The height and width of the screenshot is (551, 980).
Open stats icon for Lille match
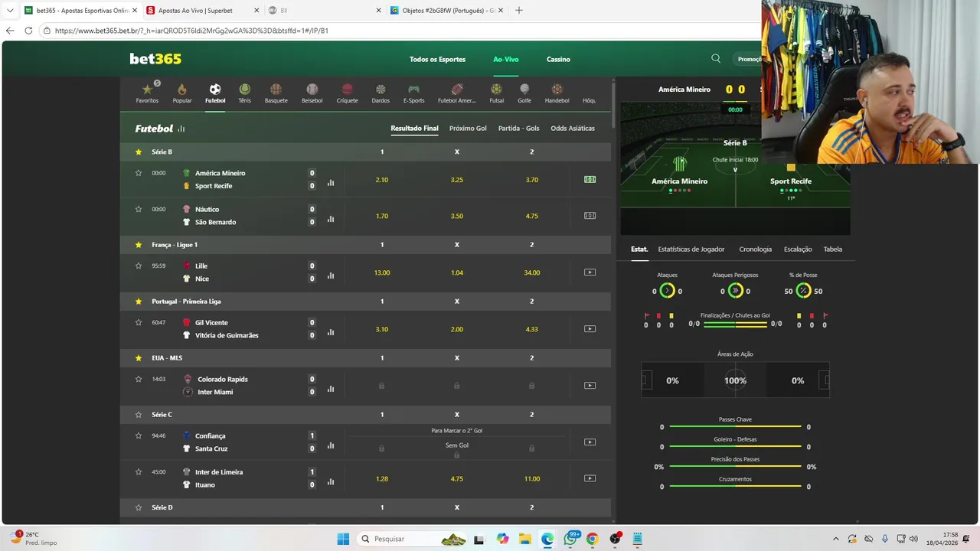(331, 275)
